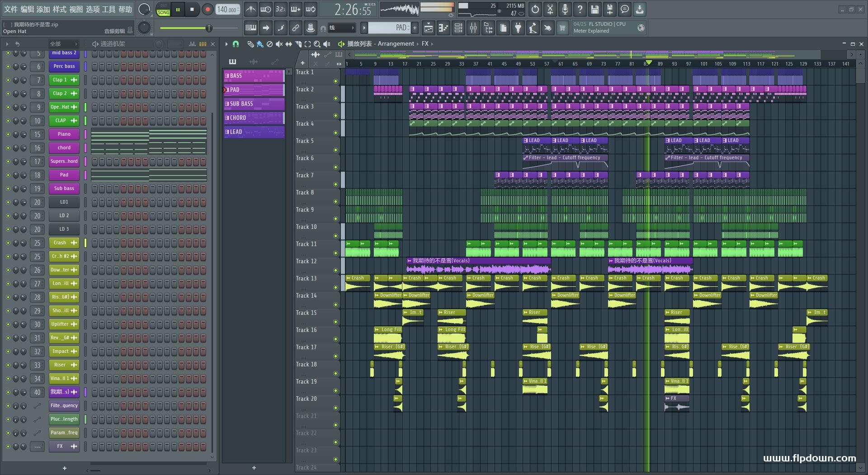Open the 文件 menu
Image resolution: width=868 pixels, height=475 pixels.
click(11, 9)
